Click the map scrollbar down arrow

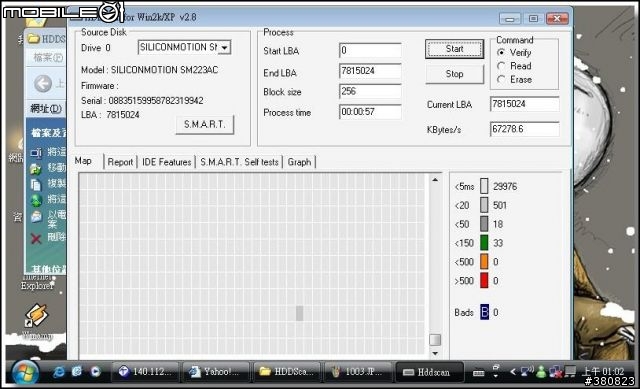coord(435,353)
